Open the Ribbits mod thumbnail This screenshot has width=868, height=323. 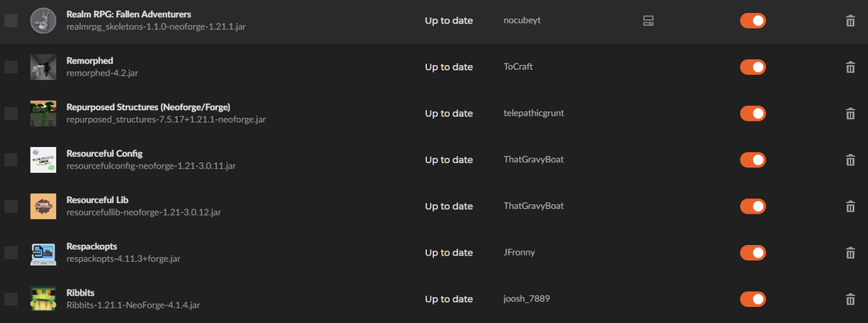pos(43,299)
